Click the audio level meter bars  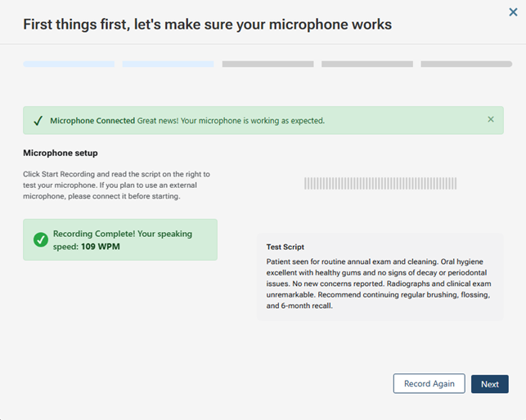(380, 184)
